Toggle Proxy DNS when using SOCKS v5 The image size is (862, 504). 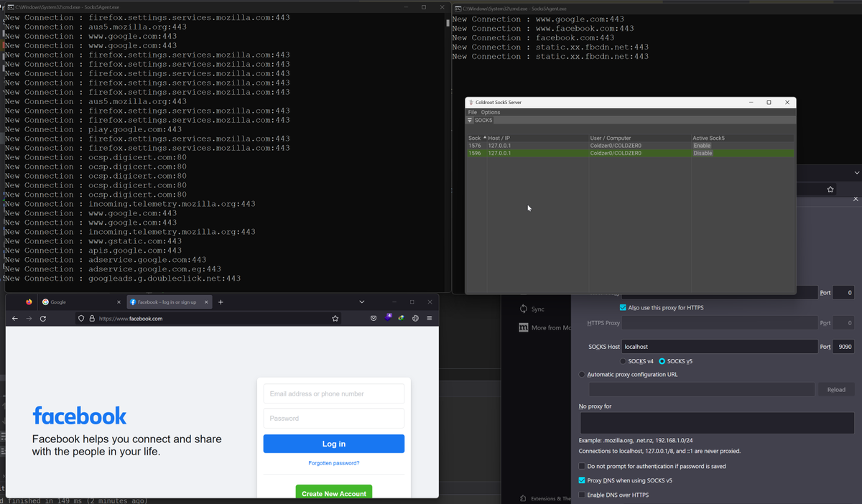pyautogui.click(x=582, y=480)
